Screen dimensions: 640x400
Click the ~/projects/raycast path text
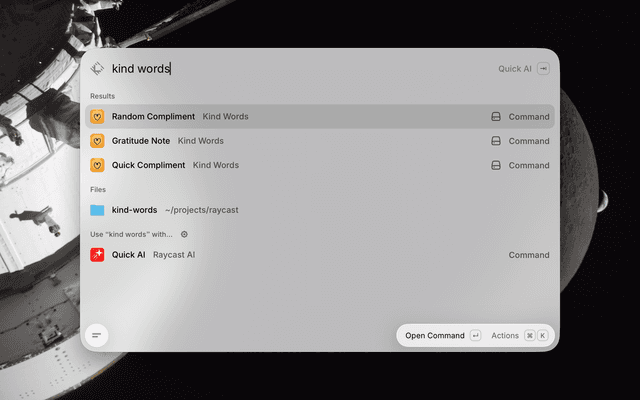202,210
